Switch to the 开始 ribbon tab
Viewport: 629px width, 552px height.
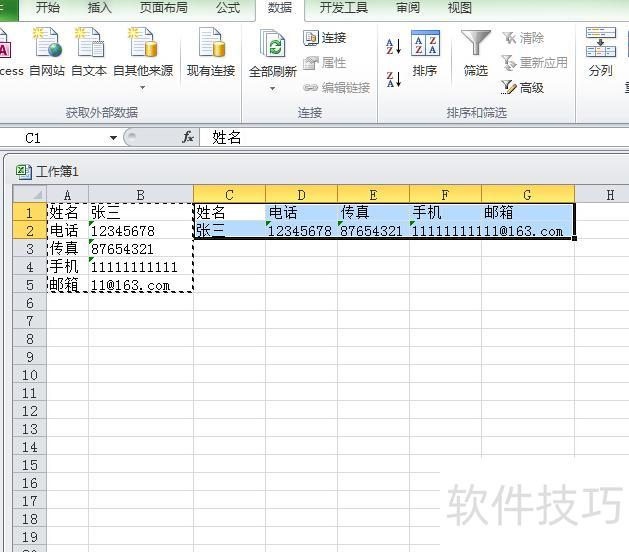point(48,8)
